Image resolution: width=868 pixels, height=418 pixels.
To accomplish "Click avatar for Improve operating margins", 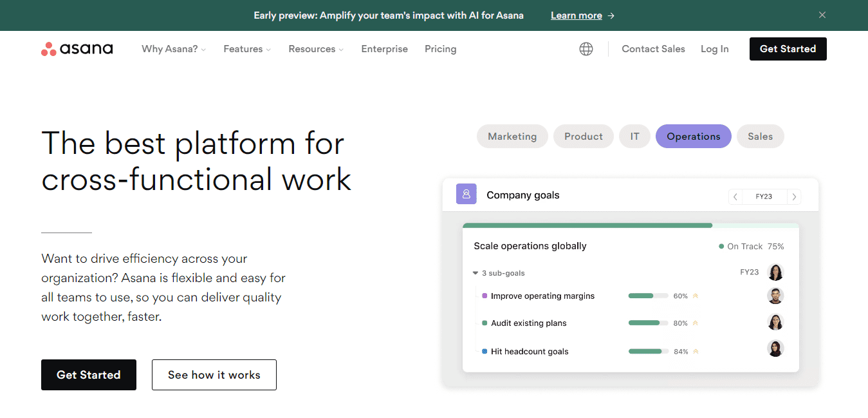I will click(776, 296).
